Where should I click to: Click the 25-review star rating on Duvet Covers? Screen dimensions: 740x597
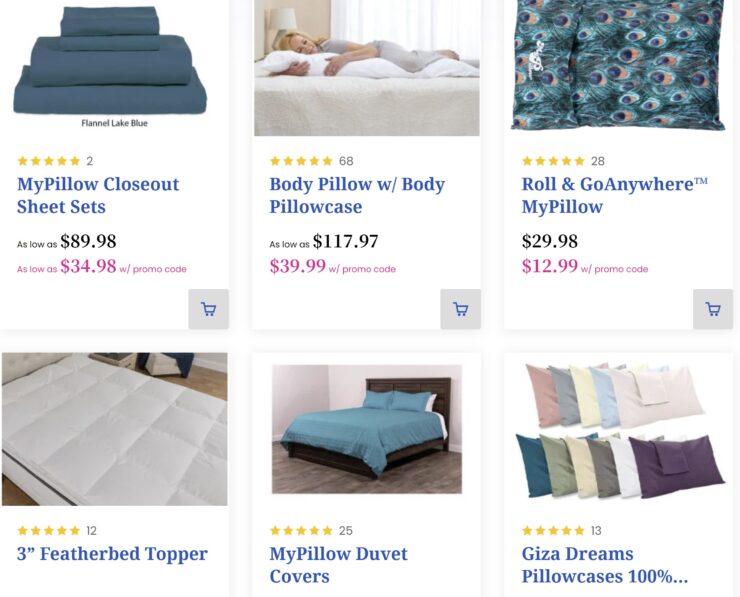[301, 530]
